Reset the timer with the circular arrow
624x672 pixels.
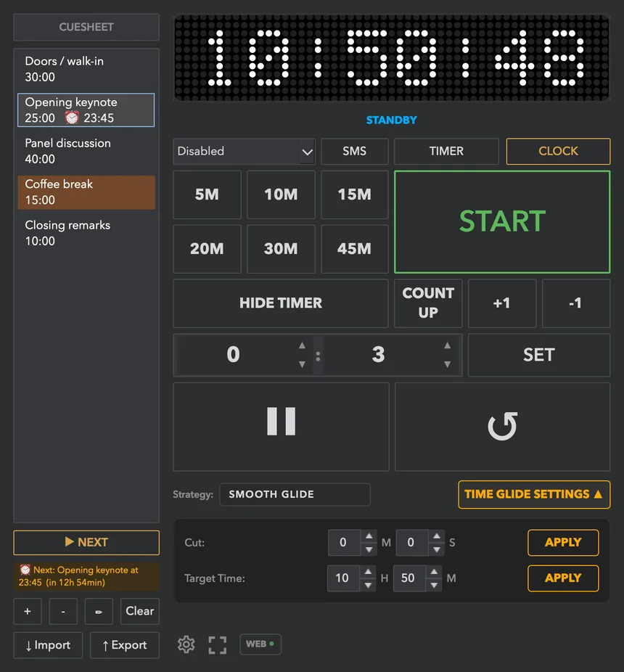[502, 427]
